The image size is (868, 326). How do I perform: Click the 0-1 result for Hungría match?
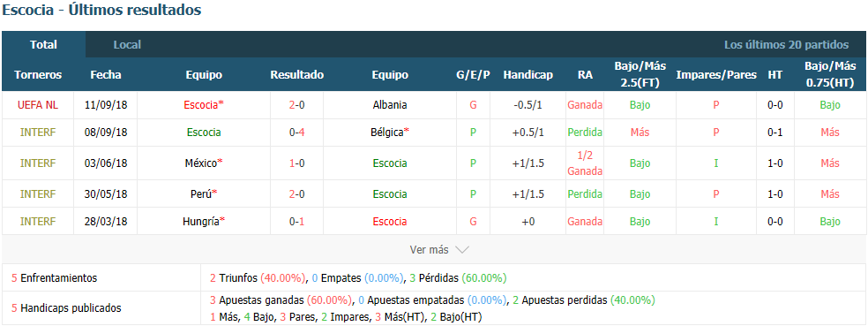coord(296,221)
